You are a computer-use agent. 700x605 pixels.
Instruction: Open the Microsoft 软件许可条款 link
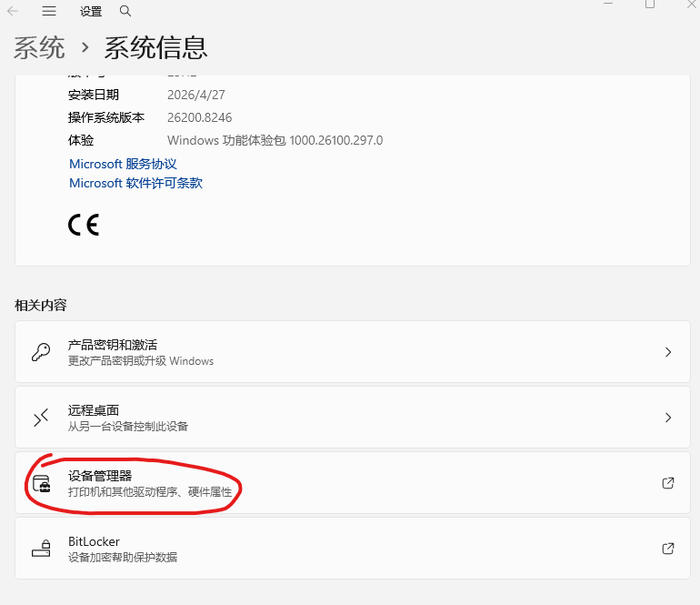click(x=136, y=183)
